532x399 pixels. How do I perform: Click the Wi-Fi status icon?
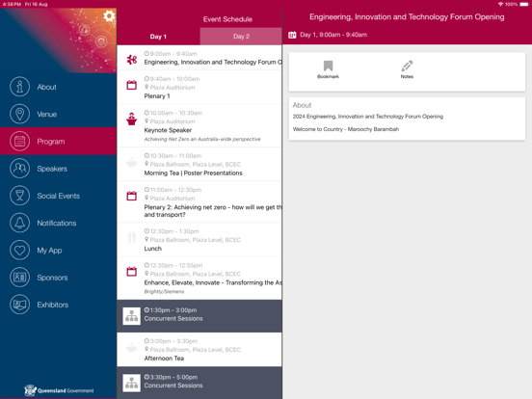(x=500, y=4)
